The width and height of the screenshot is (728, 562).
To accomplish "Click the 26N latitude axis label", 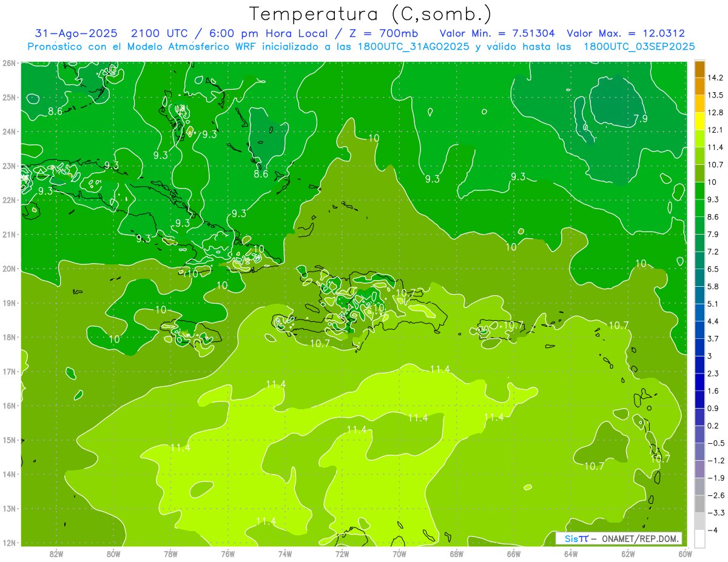I will coord(8,63).
